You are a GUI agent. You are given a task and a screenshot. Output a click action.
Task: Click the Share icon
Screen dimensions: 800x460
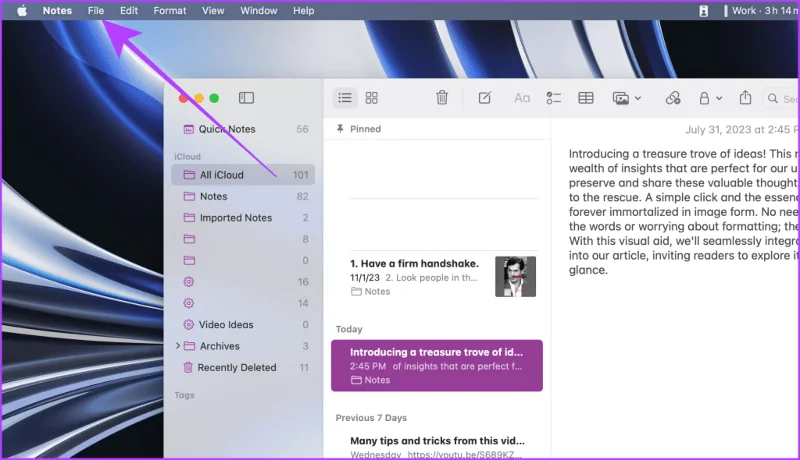[x=745, y=97]
